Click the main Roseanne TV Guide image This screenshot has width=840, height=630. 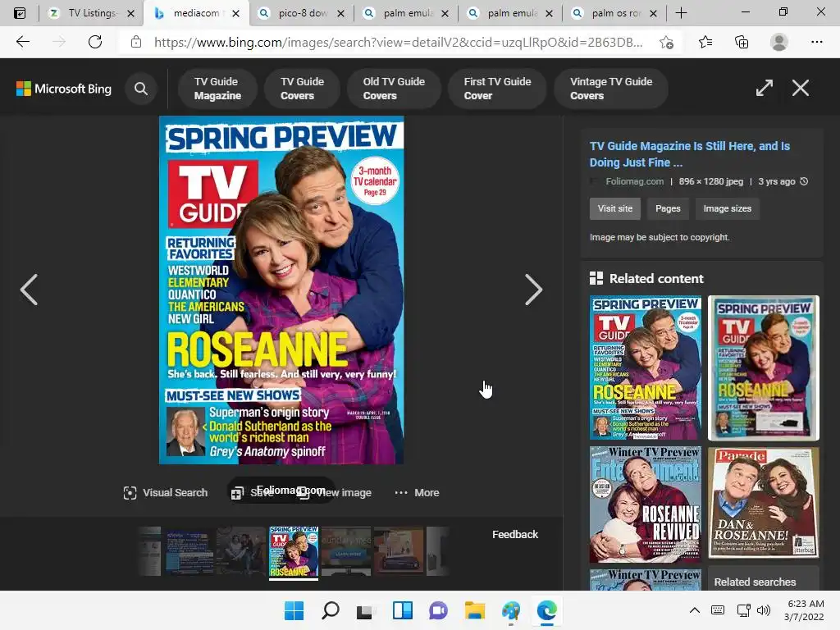(x=281, y=290)
